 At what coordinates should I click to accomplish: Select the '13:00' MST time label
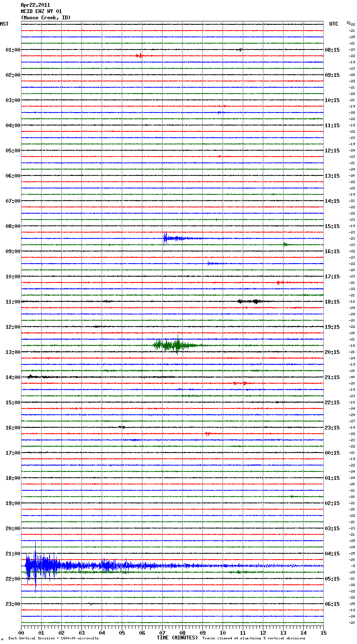[13, 352]
